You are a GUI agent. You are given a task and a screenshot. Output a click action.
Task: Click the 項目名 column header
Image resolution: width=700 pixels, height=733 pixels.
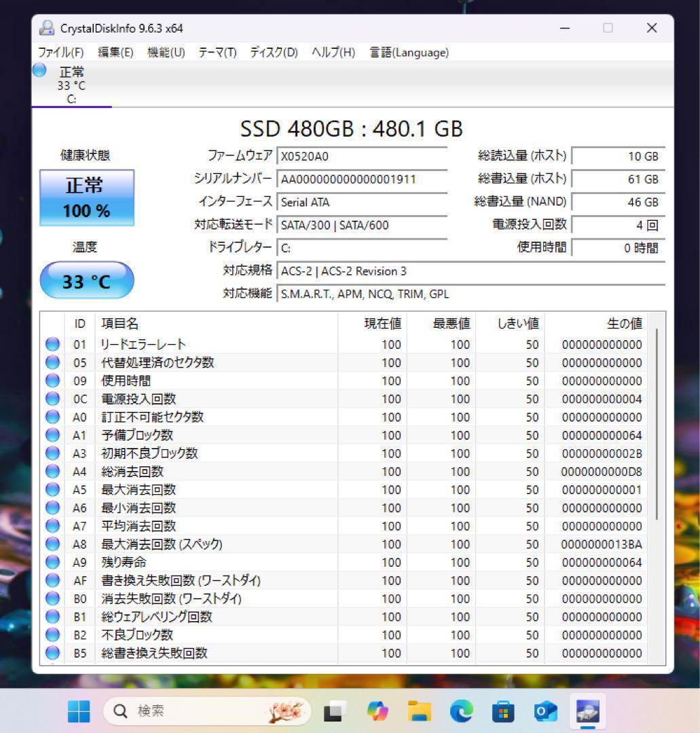click(217, 324)
